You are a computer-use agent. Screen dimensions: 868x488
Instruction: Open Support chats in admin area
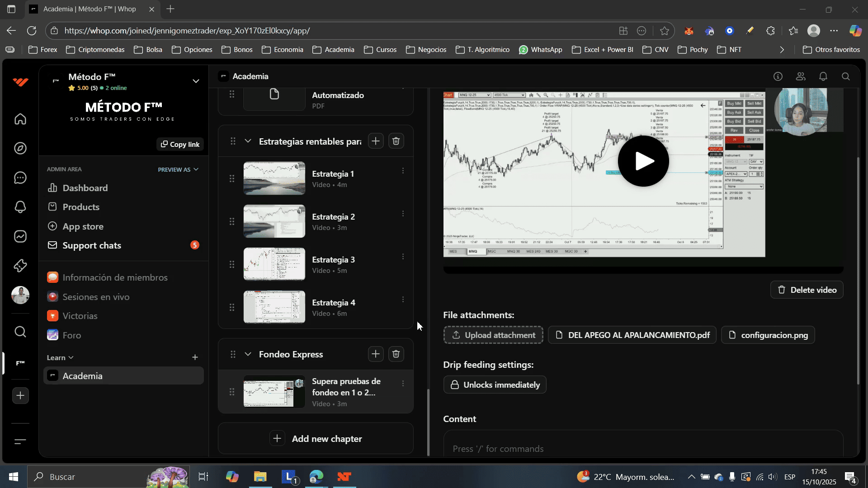point(92,245)
